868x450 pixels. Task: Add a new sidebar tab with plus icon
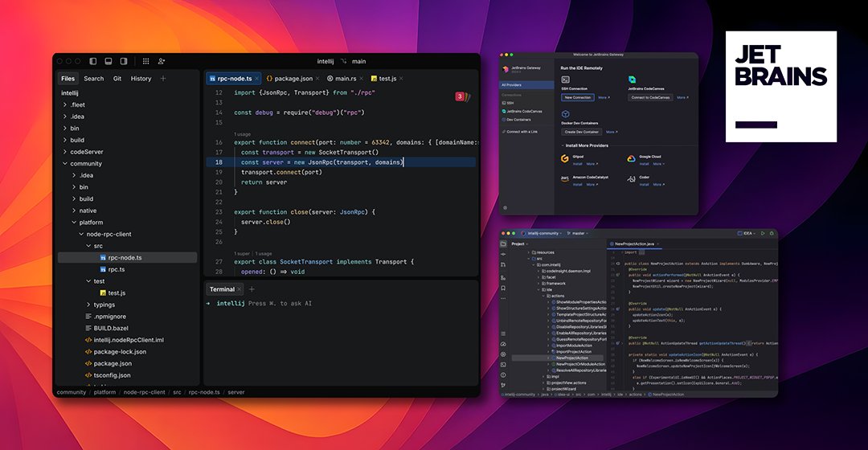click(163, 79)
